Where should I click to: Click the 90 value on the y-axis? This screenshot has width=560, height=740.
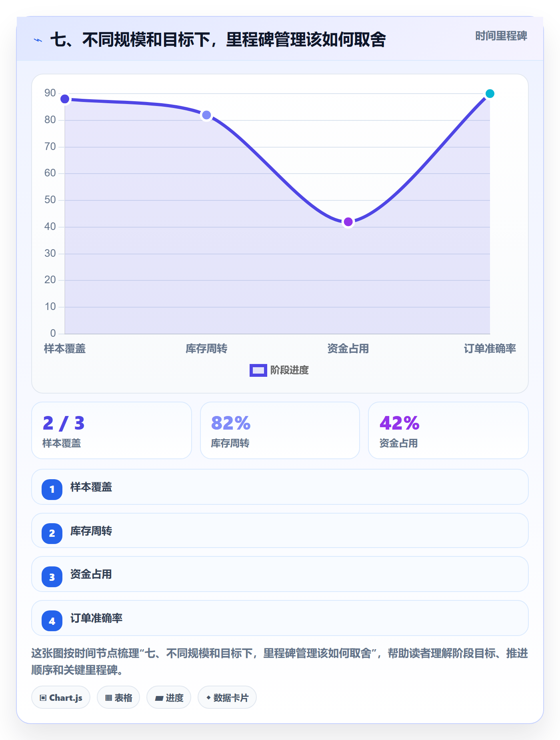pyautogui.click(x=50, y=93)
